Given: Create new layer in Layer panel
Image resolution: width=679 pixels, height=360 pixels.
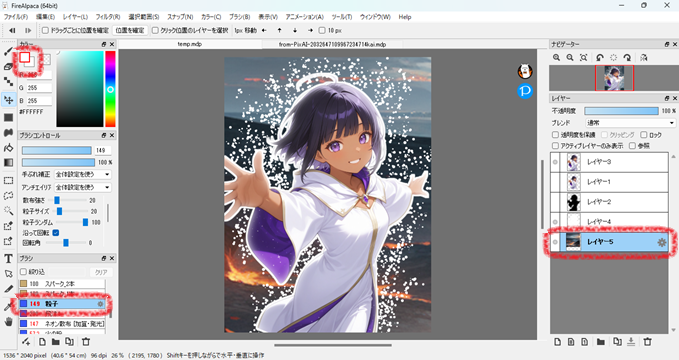Looking at the screenshot, I should tap(557, 342).
